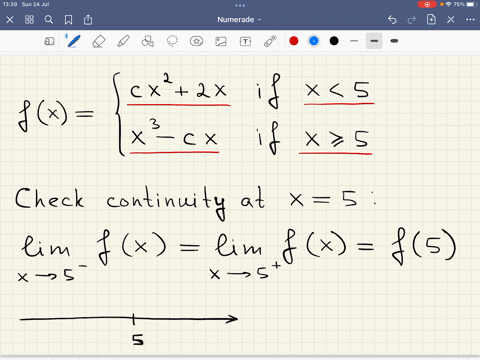The image size is (480, 360).
Task: Select the medium stroke width
Action: [374, 41]
